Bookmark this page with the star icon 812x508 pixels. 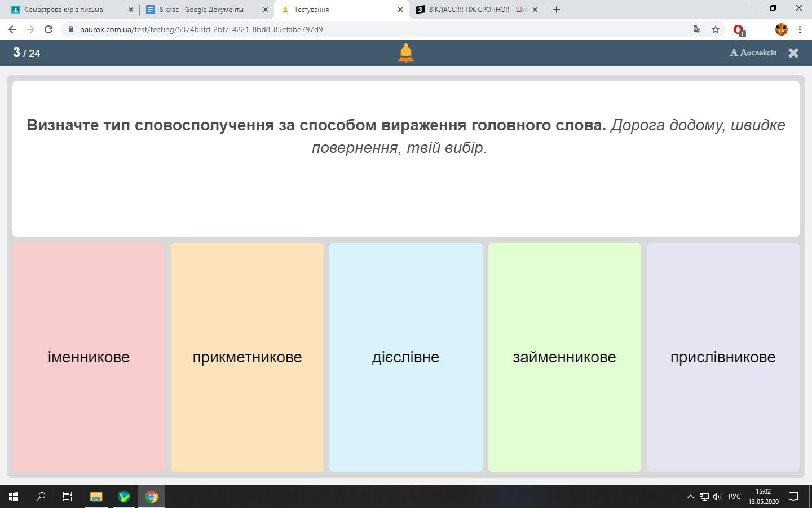pyautogui.click(x=715, y=29)
